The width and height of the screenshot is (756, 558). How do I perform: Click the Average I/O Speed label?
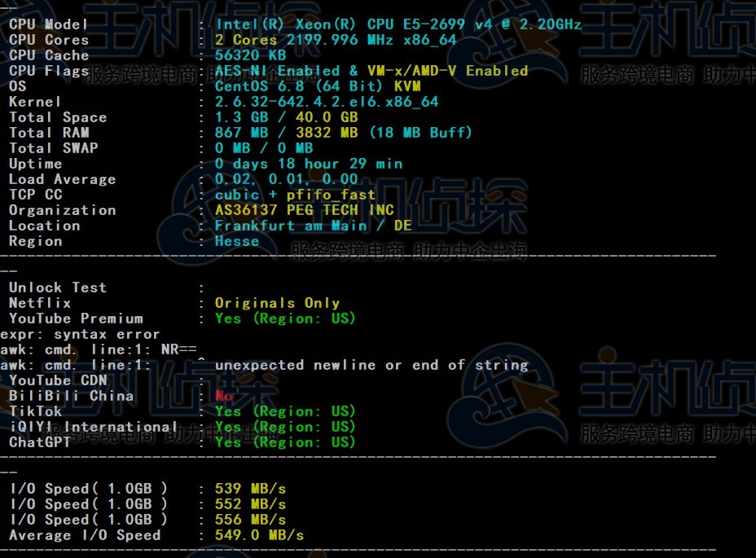[x=85, y=535]
